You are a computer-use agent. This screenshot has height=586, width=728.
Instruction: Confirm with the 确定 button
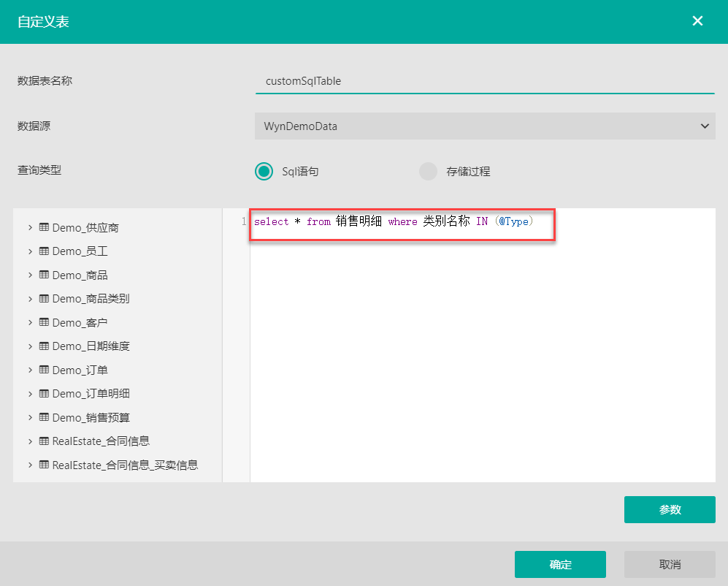tap(560, 564)
